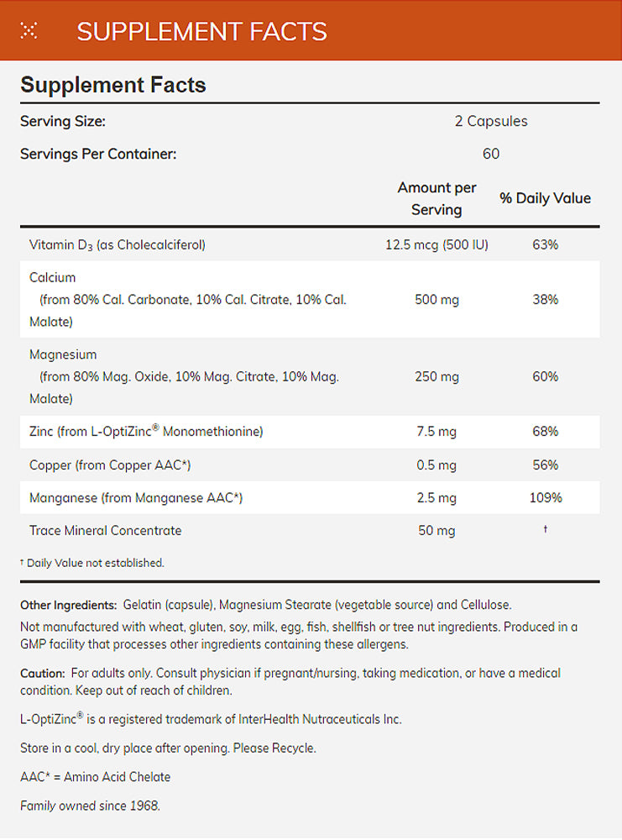Click the Family owned since 1968 text
Screen dimensions: 622x840
(x=90, y=806)
